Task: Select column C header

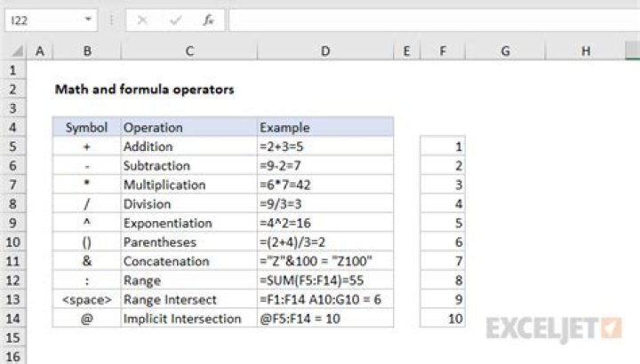Action: pyautogui.click(x=189, y=51)
